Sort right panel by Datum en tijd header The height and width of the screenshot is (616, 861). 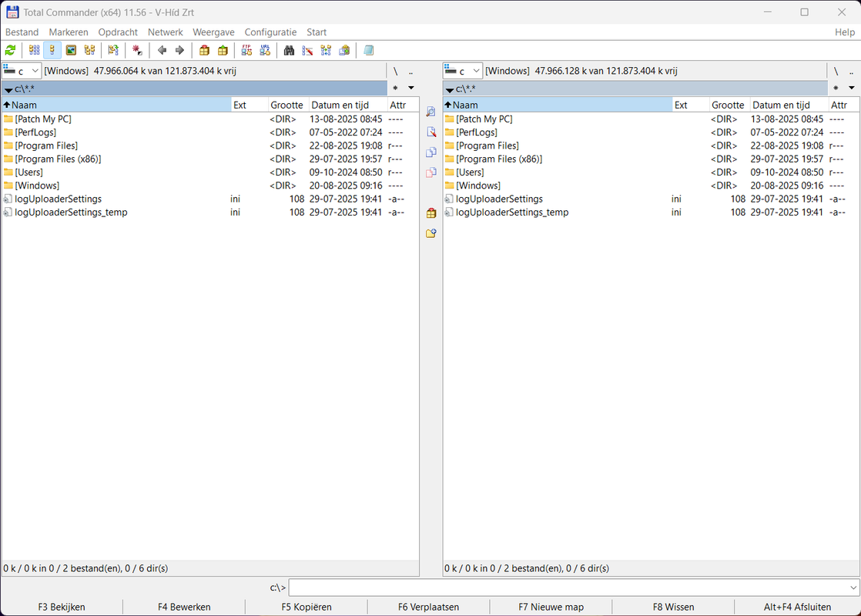(789, 105)
